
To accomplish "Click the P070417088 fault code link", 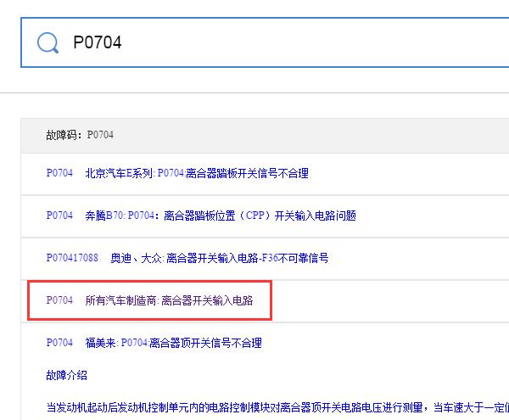I will pos(72,258).
